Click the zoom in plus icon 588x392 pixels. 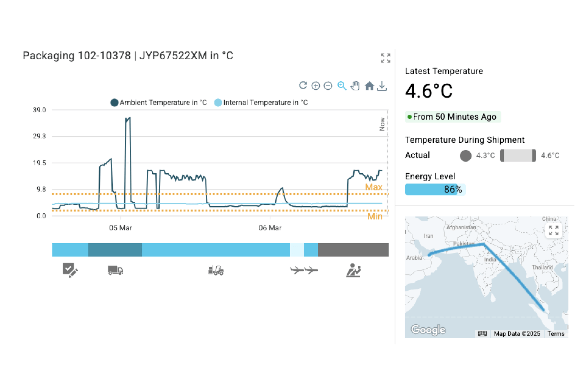(x=315, y=86)
